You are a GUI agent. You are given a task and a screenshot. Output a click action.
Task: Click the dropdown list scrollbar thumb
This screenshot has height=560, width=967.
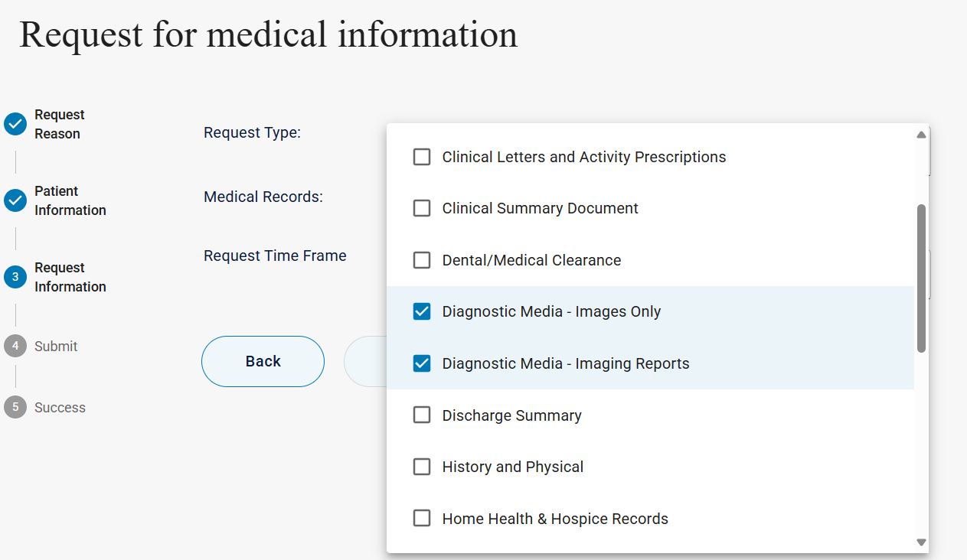[921, 278]
